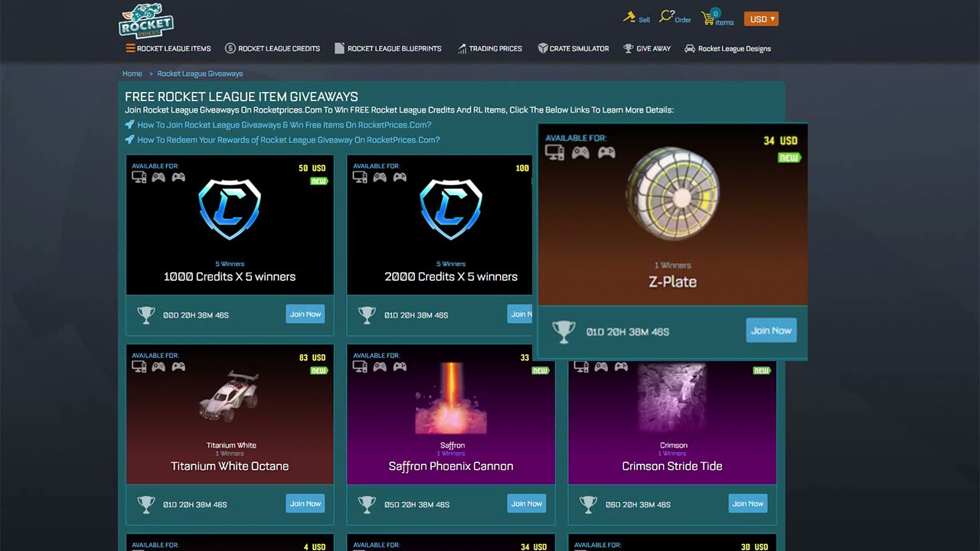Click the 34 USD price on Z-Plate card
The image size is (980, 551).
click(780, 141)
